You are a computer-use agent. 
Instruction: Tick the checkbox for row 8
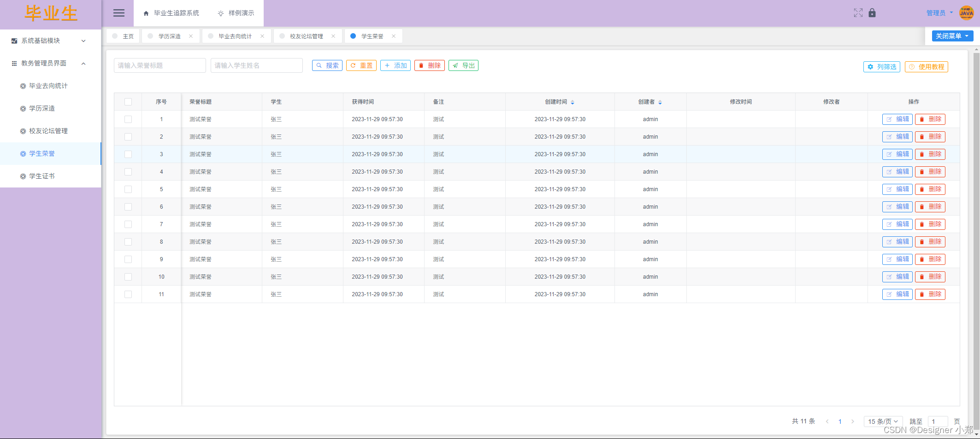point(128,242)
